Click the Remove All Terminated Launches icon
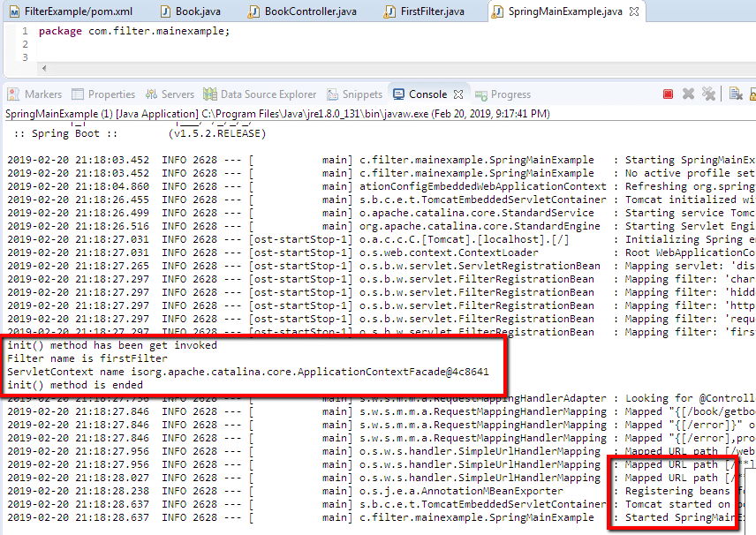 708,94
